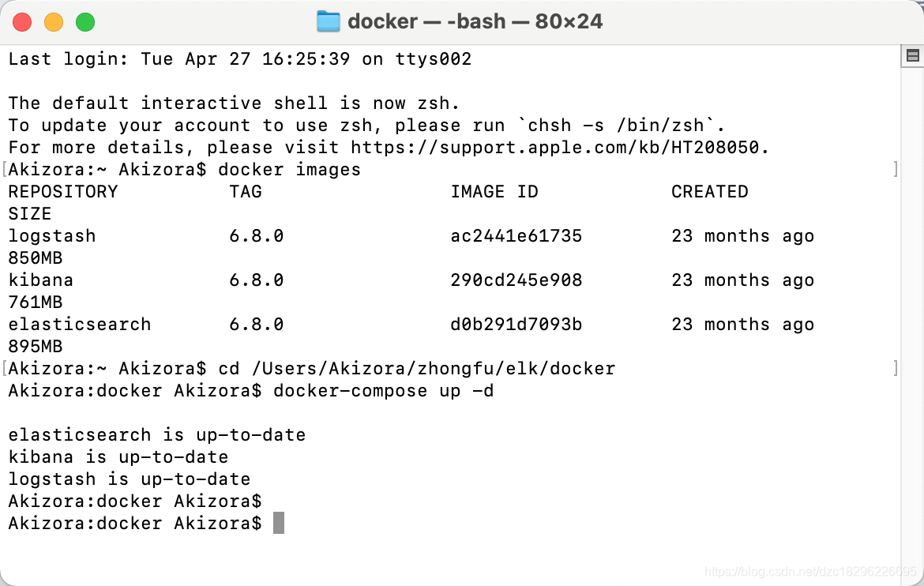Image resolution: width=924 pixels, height=586 pixels.
Task: Click the green zoom window button
Action: coord(85,22)
